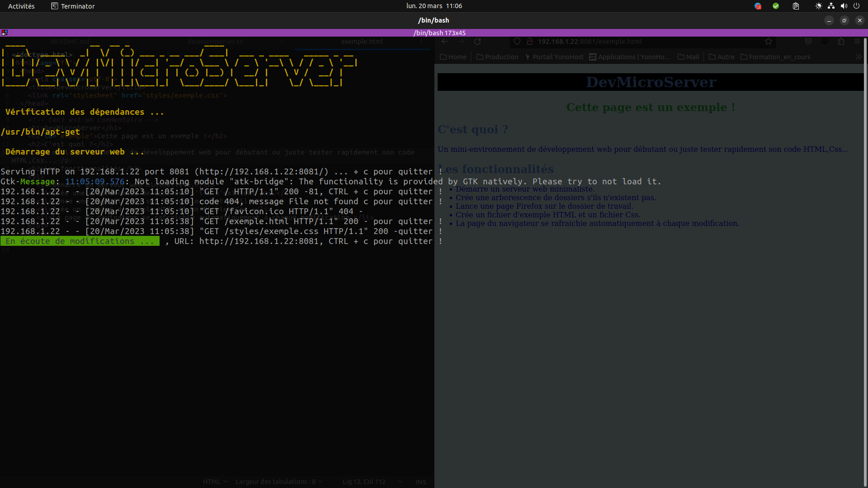Open the HTML language dropdown
This screenshot has height=488, width=868.
click(x=215, y=482)
